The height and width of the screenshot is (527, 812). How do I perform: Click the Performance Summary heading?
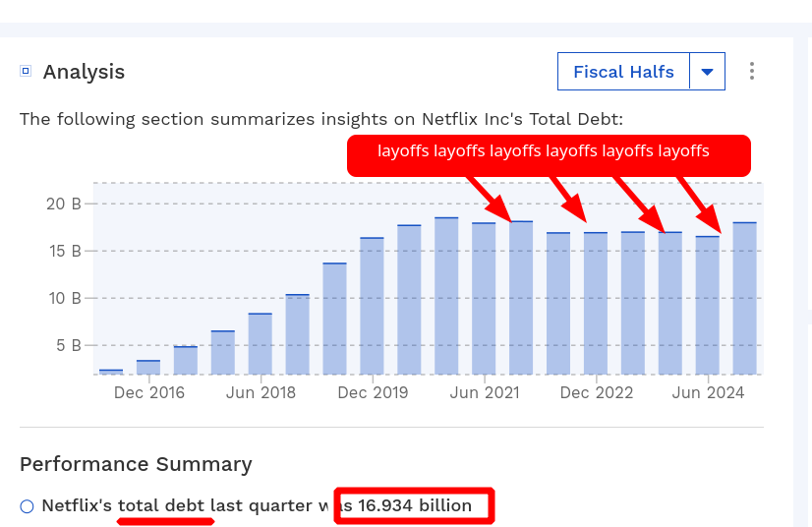pyautogui.click(x=136, y=464)
